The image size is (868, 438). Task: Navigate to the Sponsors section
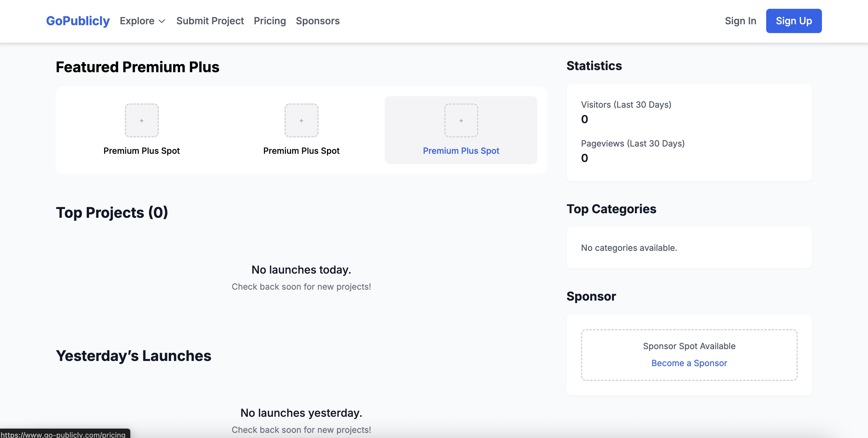[318, 21]
